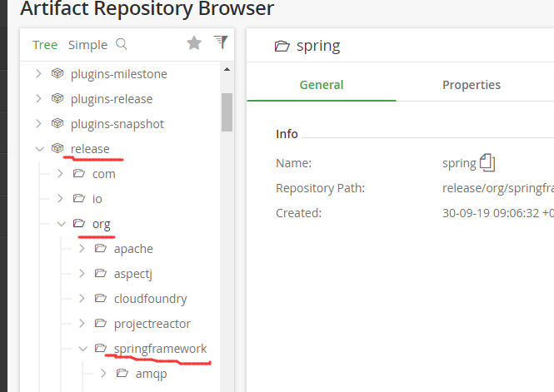This screenshot has width=554, height=392.
Task: Click the release repository package icon
Action: (57, 148)
